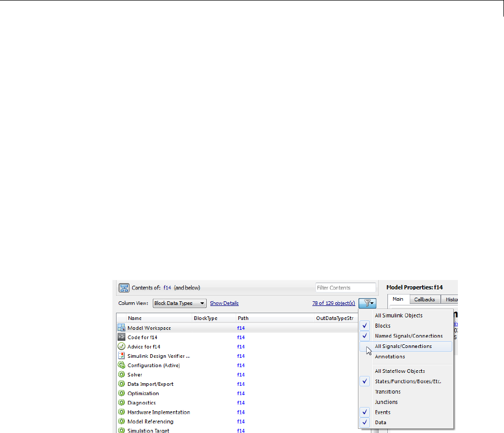The height and width of the screenshot is (433, 504).
Task: Select the Simulink Design Verifier row name
Action: pyautogui.click(x=159, y=356)
